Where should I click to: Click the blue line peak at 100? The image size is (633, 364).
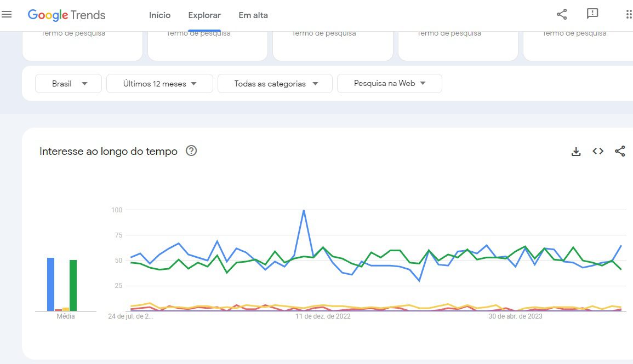click(304, 210)
